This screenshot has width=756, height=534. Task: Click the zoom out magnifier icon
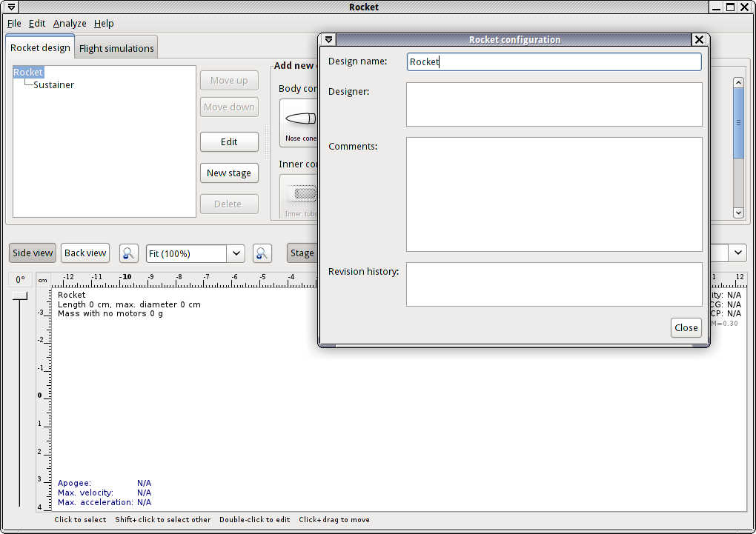tap(129, 253)
